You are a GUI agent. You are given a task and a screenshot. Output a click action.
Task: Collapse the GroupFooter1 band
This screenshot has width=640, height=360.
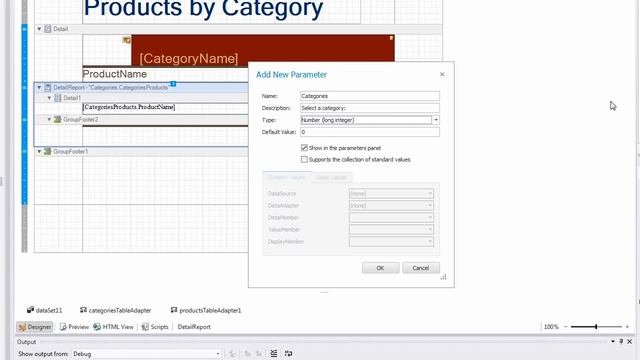pyautogui.click(x=39, y=151)
